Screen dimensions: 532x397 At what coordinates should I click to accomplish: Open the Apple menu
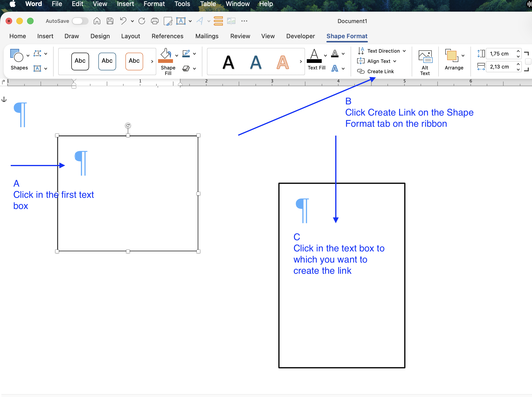pyautogui.click(x=12, y=4)
